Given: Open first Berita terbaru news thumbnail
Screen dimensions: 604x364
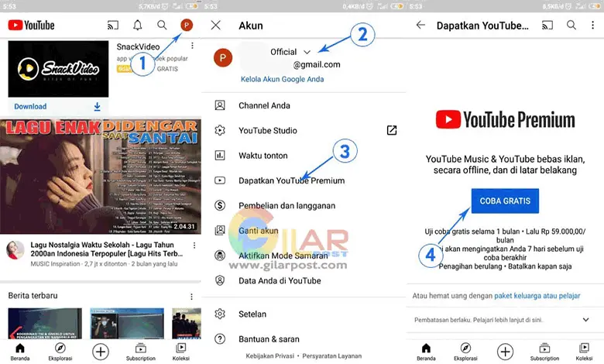Looking at the screenshot, I should click(x=45, y=323).
